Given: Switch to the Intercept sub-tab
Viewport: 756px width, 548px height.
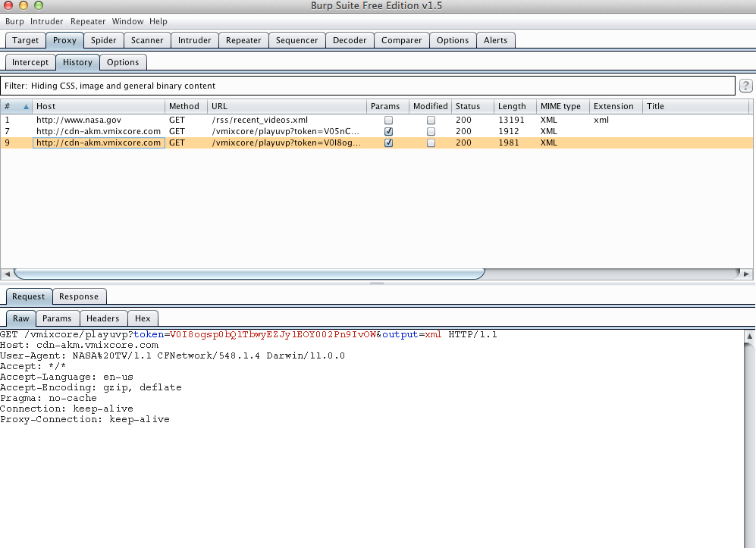Looking at the screenshot, I should pyautogui.click(x=30, y=62).
